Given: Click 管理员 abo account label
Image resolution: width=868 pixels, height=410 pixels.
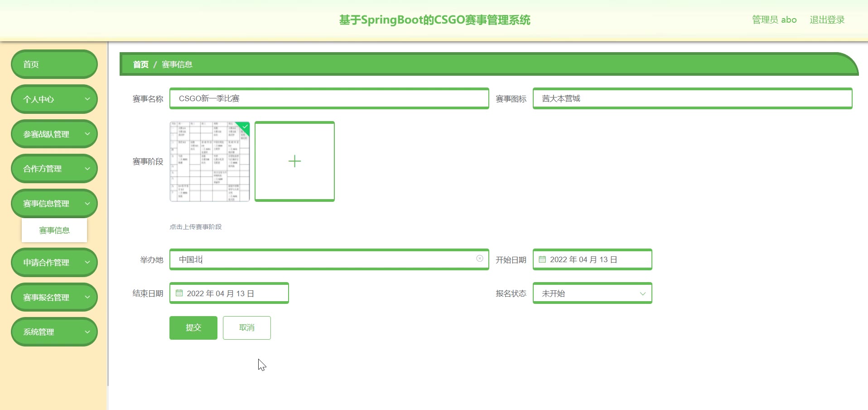Looking at the screenshot, I should tap(774, 20).
